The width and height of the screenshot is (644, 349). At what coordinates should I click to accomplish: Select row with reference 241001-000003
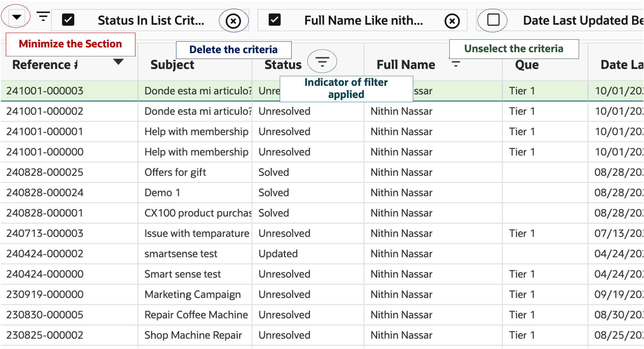pos(45,91)
